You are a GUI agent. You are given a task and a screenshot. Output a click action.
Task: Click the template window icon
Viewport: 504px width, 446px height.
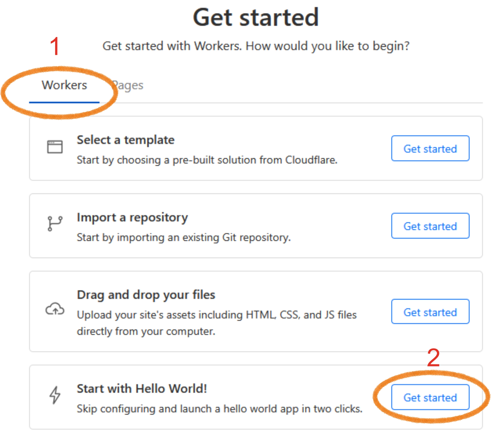click(x=55, y=147)
